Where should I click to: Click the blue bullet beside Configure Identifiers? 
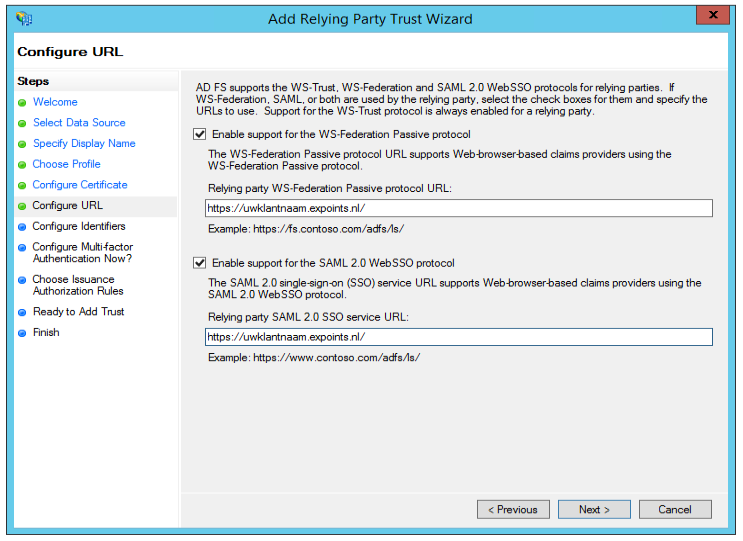click(x=22, y=227)
